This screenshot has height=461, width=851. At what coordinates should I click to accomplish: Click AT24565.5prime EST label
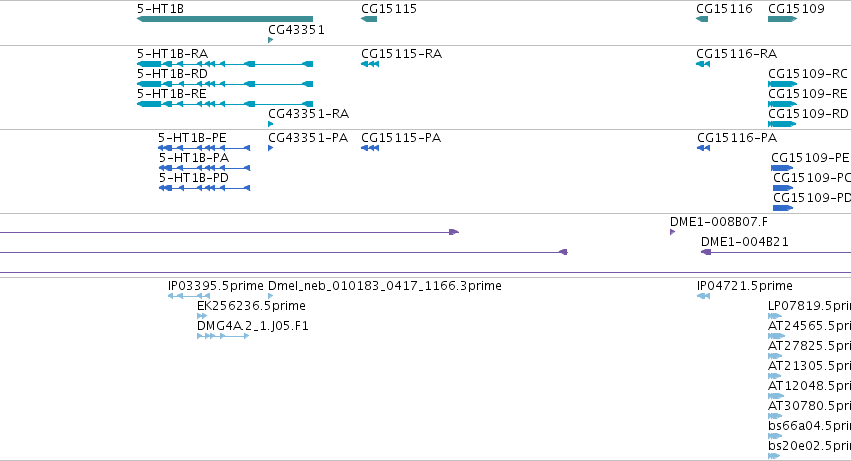(809, 326)
